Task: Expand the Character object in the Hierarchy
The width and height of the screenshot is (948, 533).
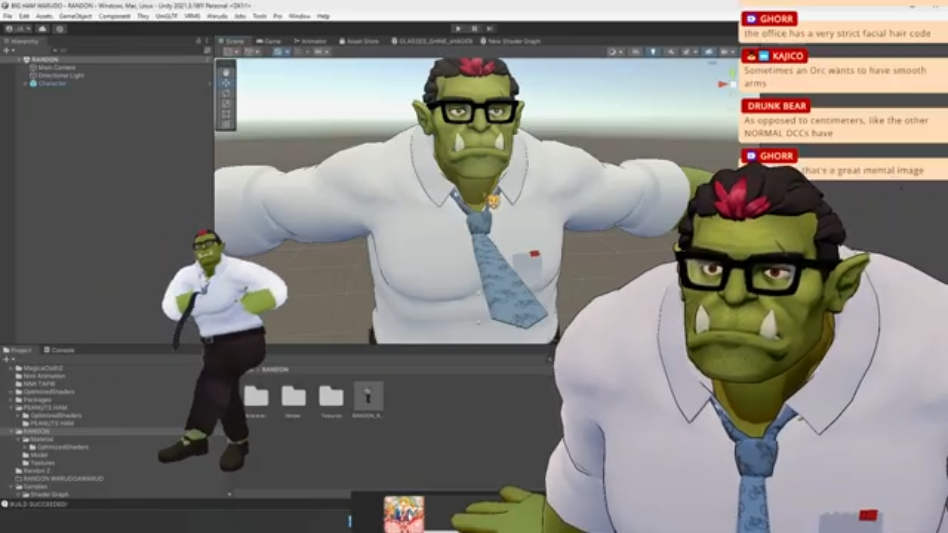Action: [x=26, y=84]
